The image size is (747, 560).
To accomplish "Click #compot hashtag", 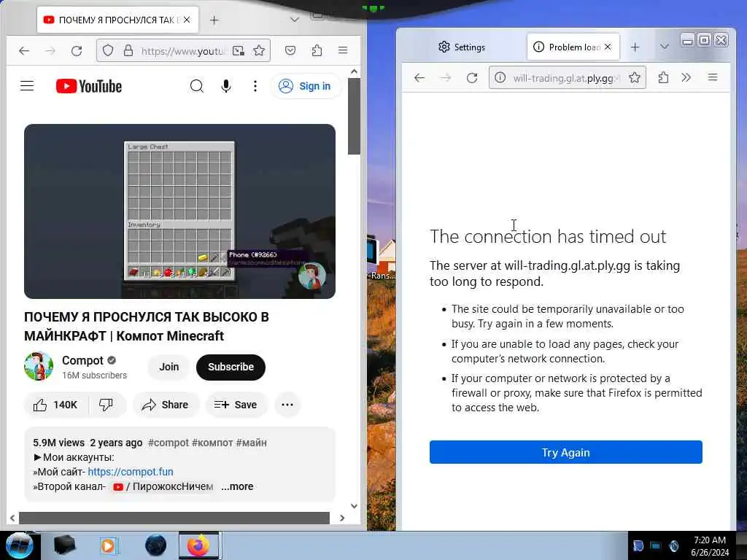I will click(169, 443).
